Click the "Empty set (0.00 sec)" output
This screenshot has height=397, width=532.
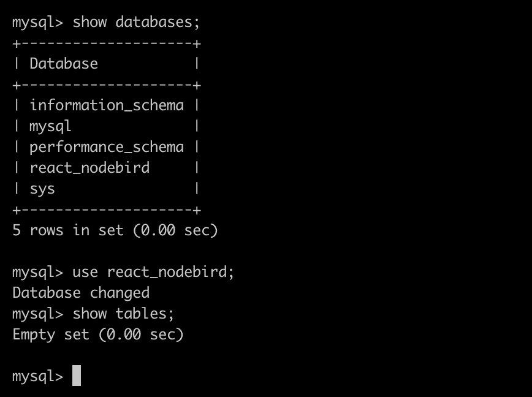tap(98, 335)
